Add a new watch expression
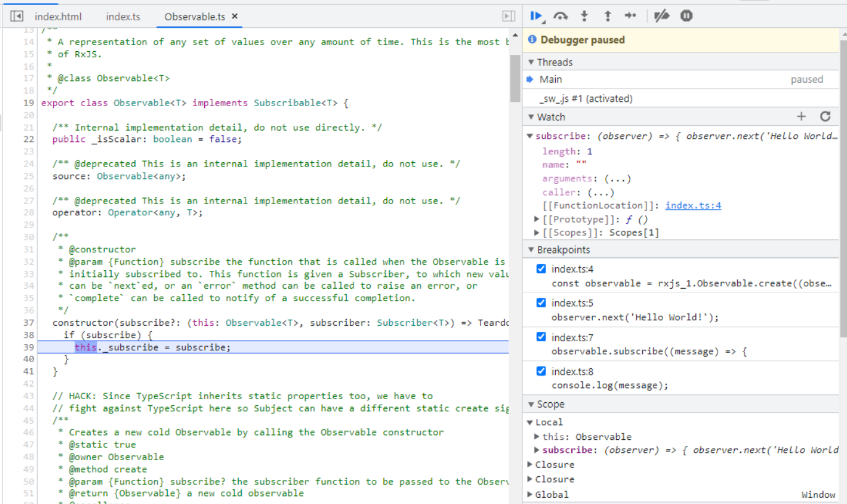This screenshot has height=504, width=847. click(801, 117)
